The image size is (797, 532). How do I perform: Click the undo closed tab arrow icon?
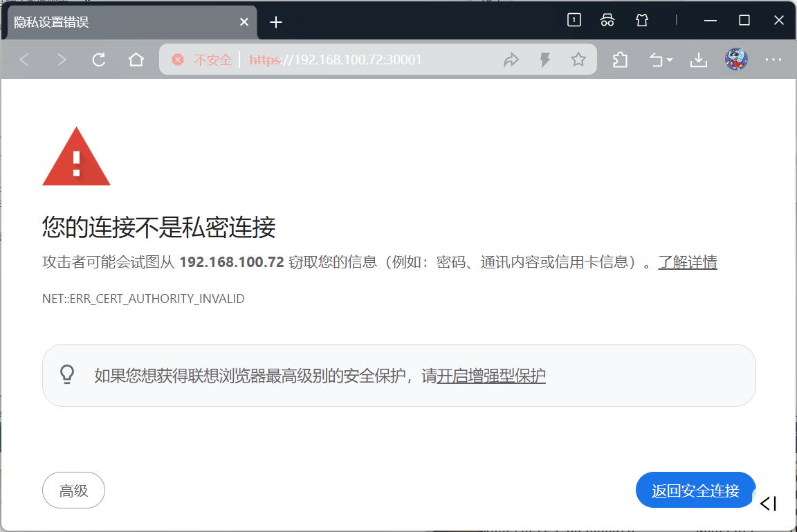point(656,60)
